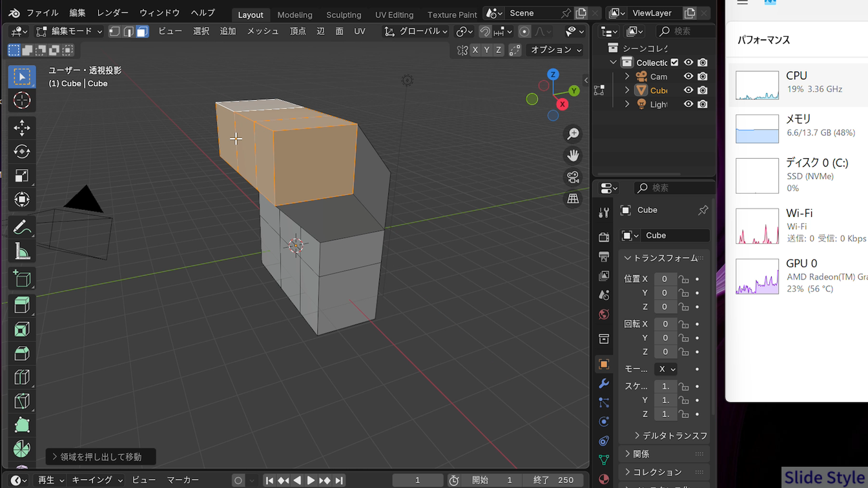The width and height of the screenshot is (868, 488).
Task: Select the Move tool in toolbar
Action: click(x=22, y=128)
